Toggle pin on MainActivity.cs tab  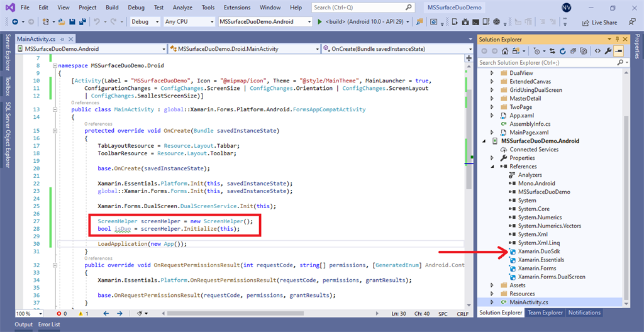[x=62, y=40]
